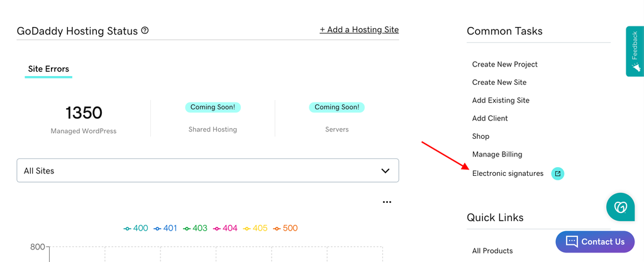
Task: Toggle the 401 error legend series
Action: tap(165, 228)
